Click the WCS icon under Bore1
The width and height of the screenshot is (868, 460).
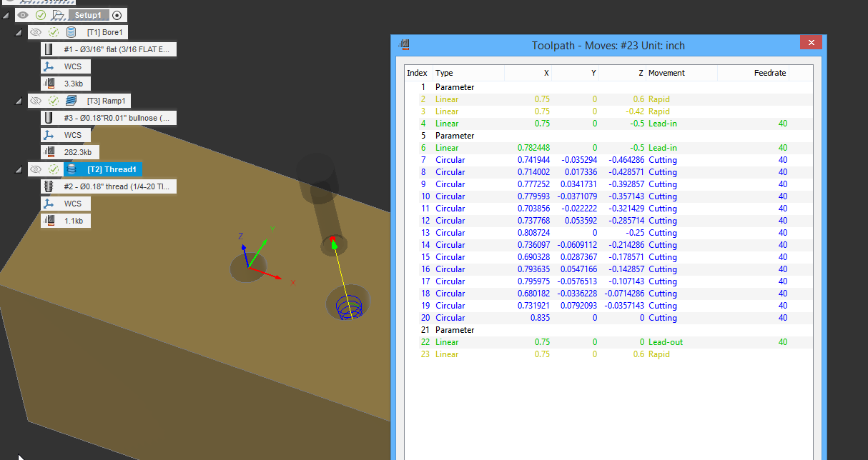pos(50,66)
